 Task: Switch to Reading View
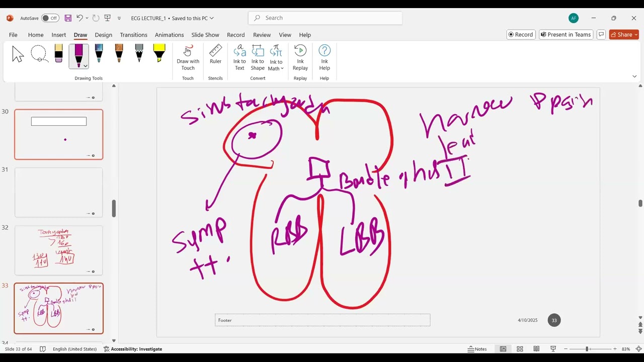point(536,349)
